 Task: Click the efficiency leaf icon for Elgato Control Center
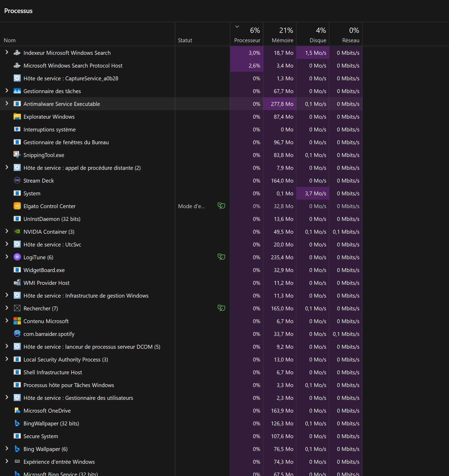(221, 206)
